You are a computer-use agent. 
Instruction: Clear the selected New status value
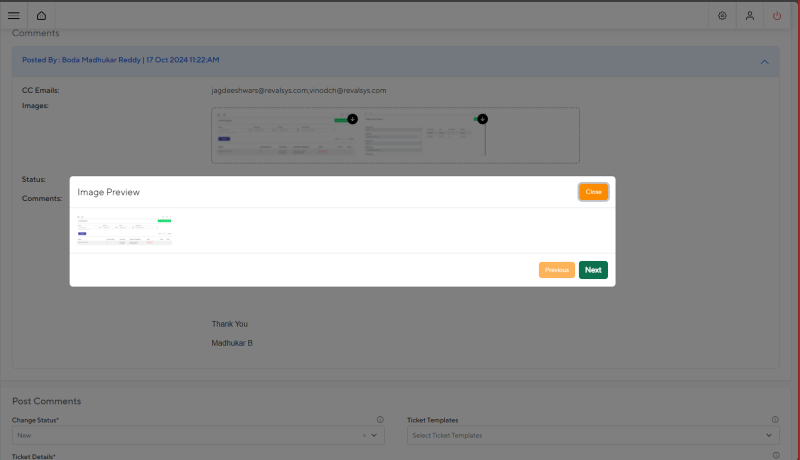click(x=362, y=436)
